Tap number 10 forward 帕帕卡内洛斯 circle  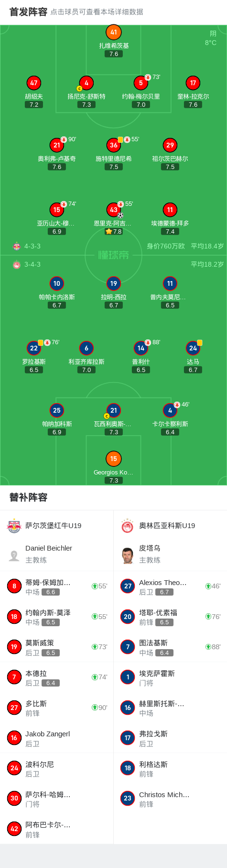click(x=57, y=283)
